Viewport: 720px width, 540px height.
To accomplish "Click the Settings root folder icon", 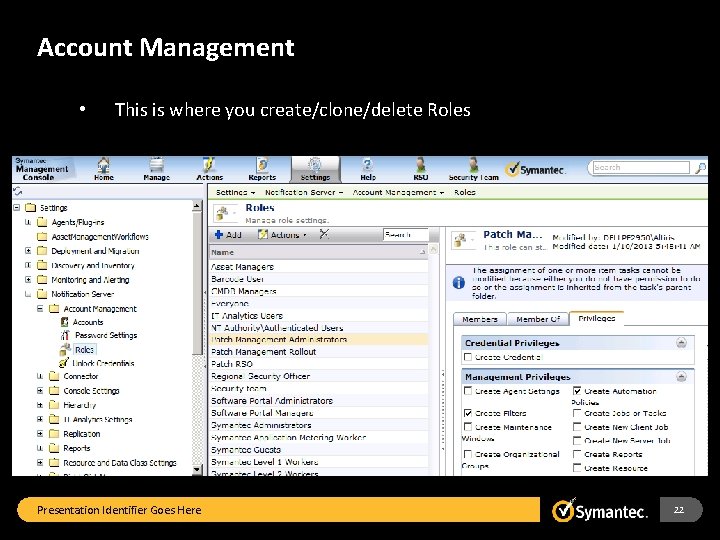I will click(x=30, y=208).
